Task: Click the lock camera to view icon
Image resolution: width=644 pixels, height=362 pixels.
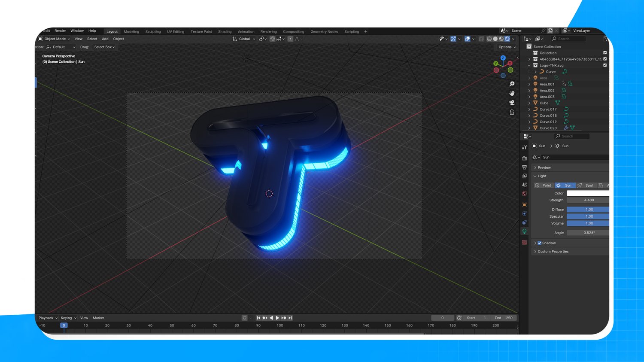Action: pos(512,112)
